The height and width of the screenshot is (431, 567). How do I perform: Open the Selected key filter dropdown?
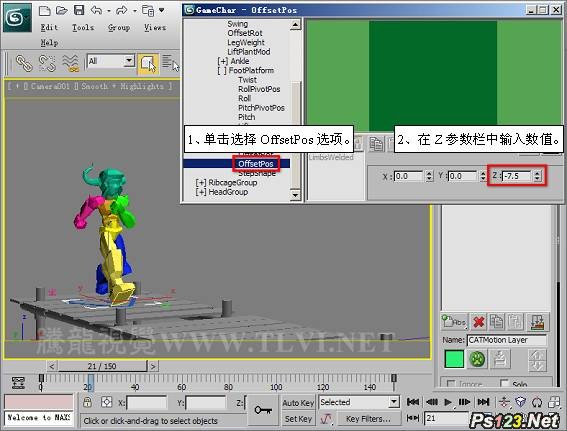coord(394,402)
